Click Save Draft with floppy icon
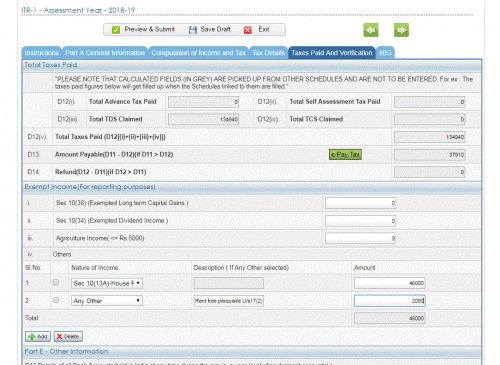 (210, 30)
